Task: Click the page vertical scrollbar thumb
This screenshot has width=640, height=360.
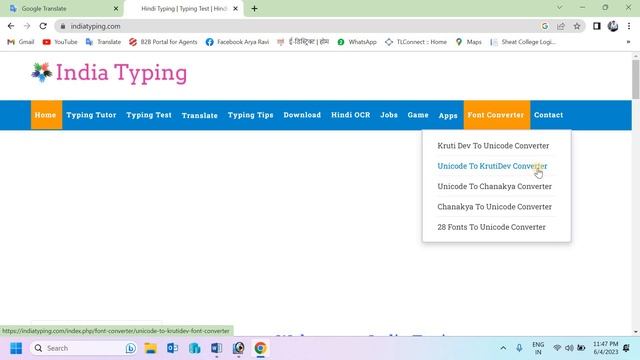Action: tap(636, 79)
